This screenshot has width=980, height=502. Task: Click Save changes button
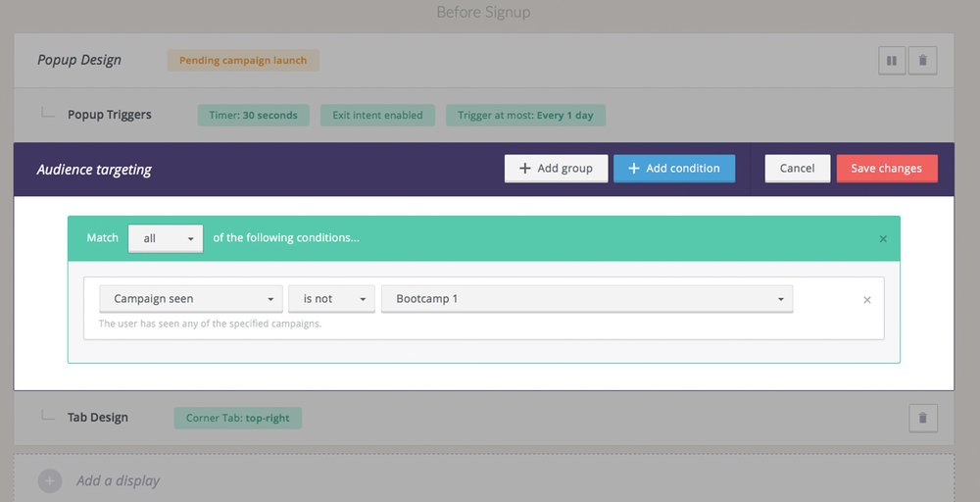pyautogui.click(x=887, y=169)
